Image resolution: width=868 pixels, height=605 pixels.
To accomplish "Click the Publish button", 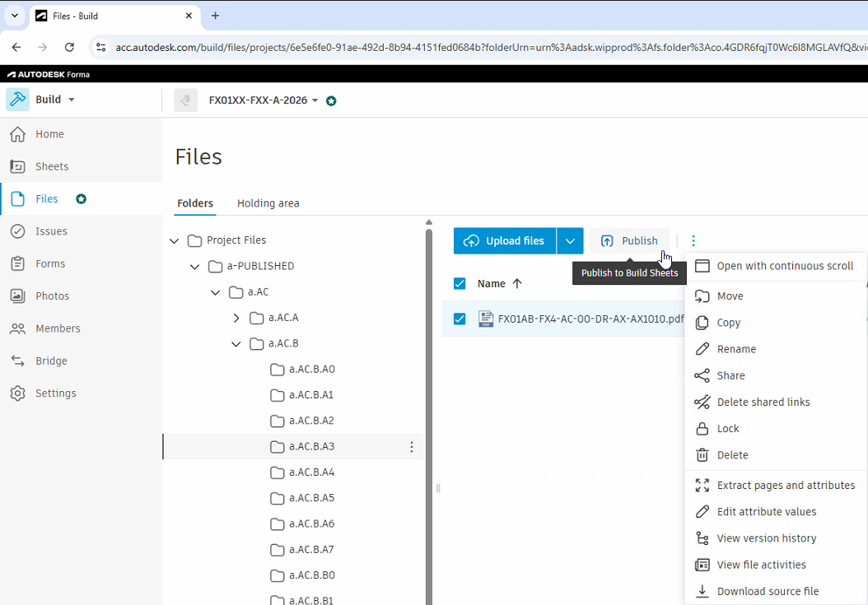I will 629,241.
